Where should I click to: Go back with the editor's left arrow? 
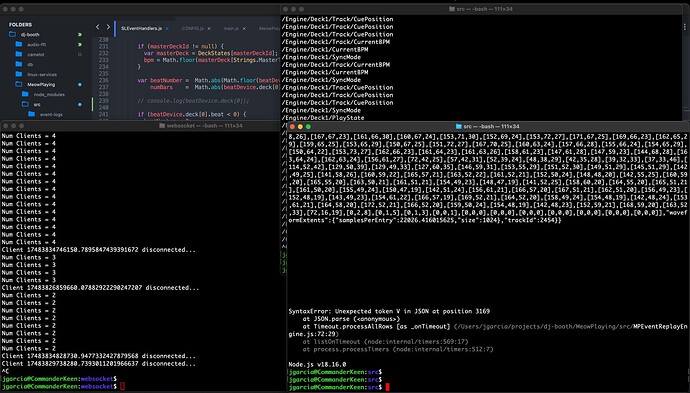97,27
